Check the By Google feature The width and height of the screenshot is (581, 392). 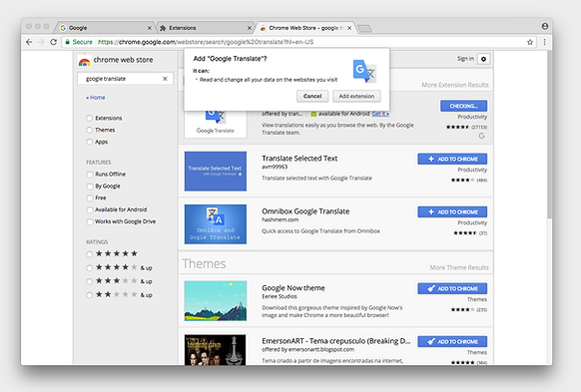pyautogui.click(x=90, y=187)
